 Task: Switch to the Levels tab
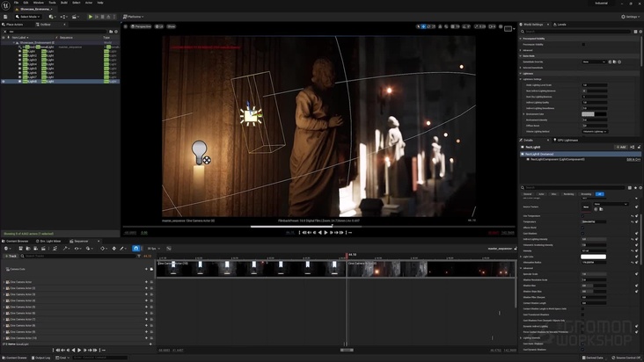coord(560,25)
